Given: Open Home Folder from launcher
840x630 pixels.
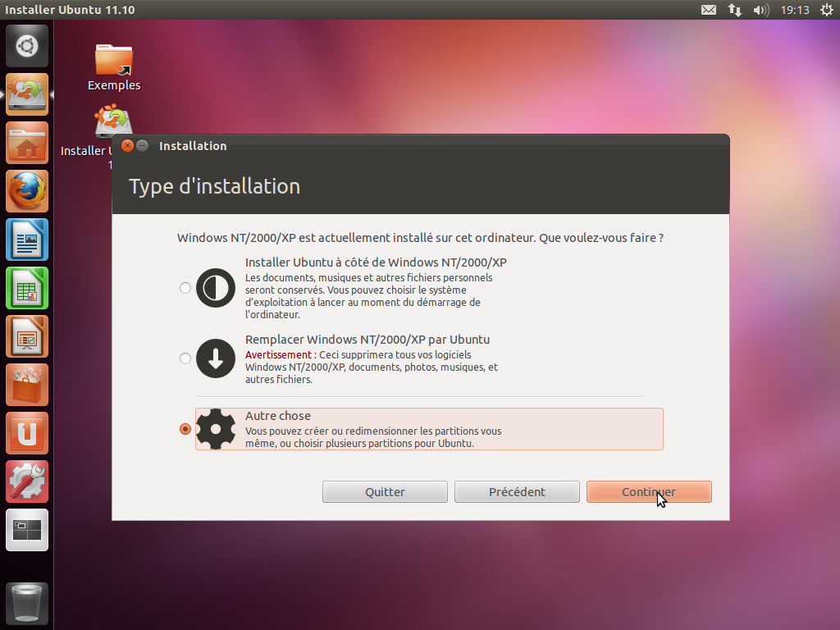Looking at the screenshot, I should coord(27,143).
